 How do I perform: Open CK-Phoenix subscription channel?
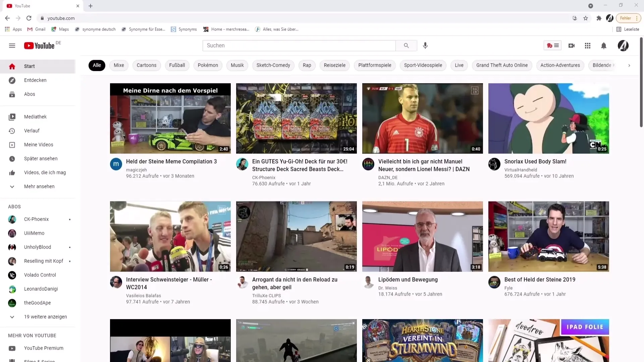tap(38, 220)
